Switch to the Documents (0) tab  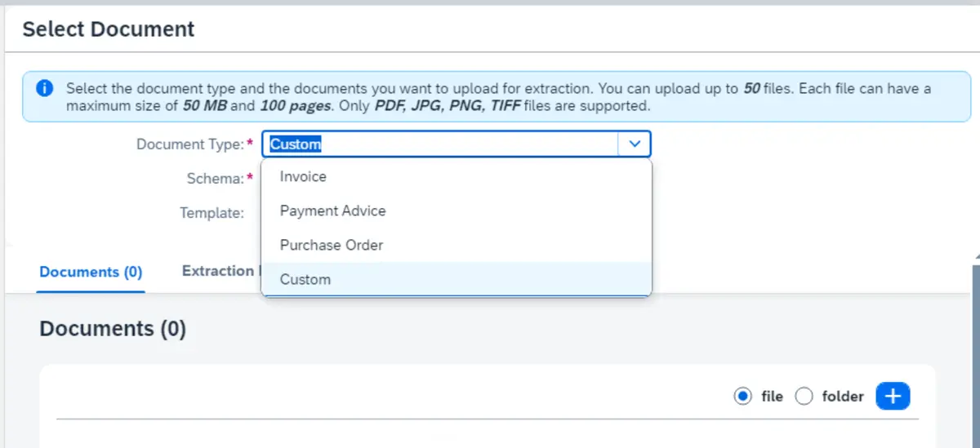pos(91,272)
